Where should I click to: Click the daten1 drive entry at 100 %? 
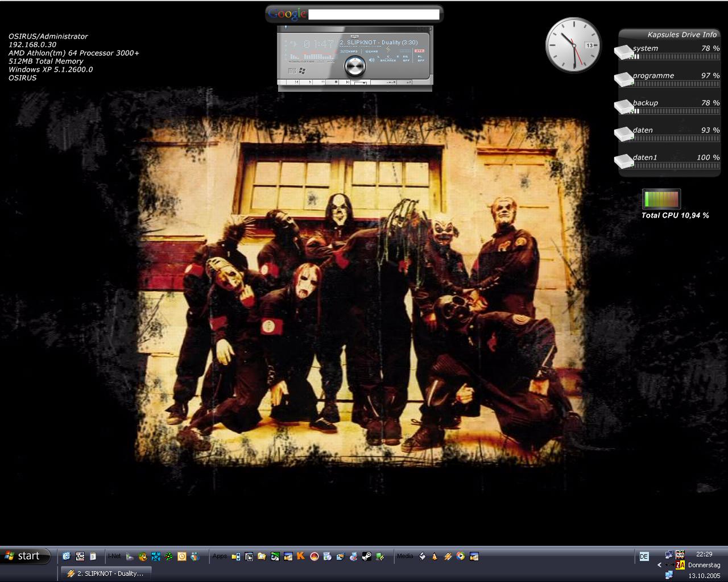(668, 161)
